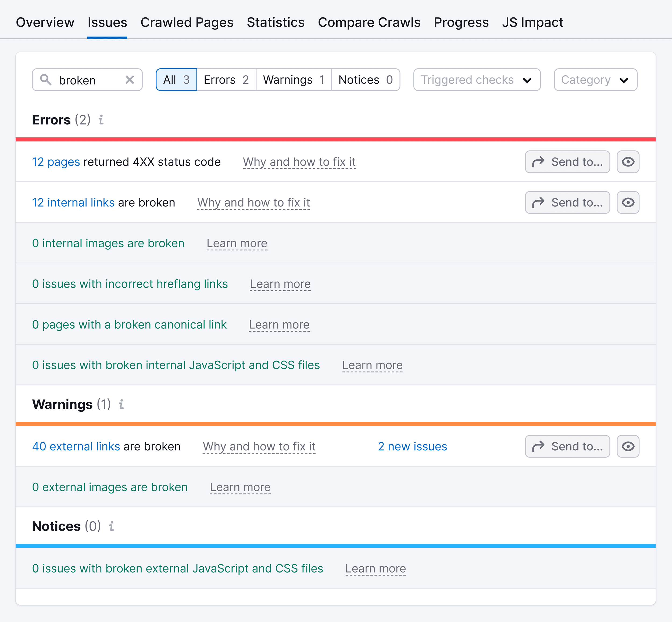Click Learn more for internal images broken
This screenshot has width=672, height=622.
(237, 243)
